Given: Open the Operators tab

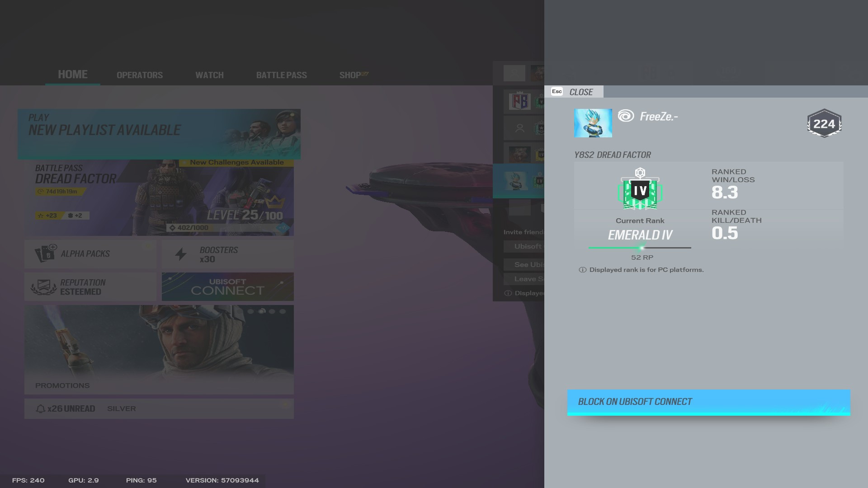Looking at the screenshot, I should [x=140, y=75].
